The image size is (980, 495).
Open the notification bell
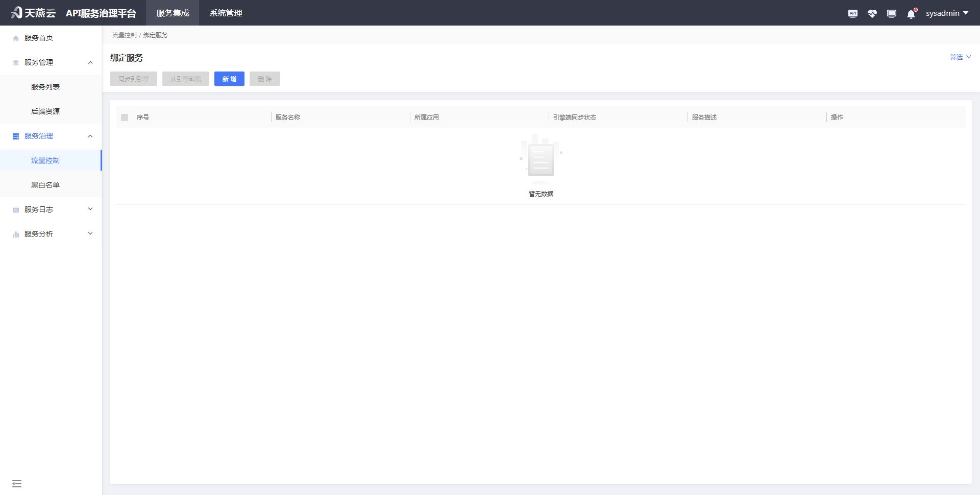coord(911,14)
